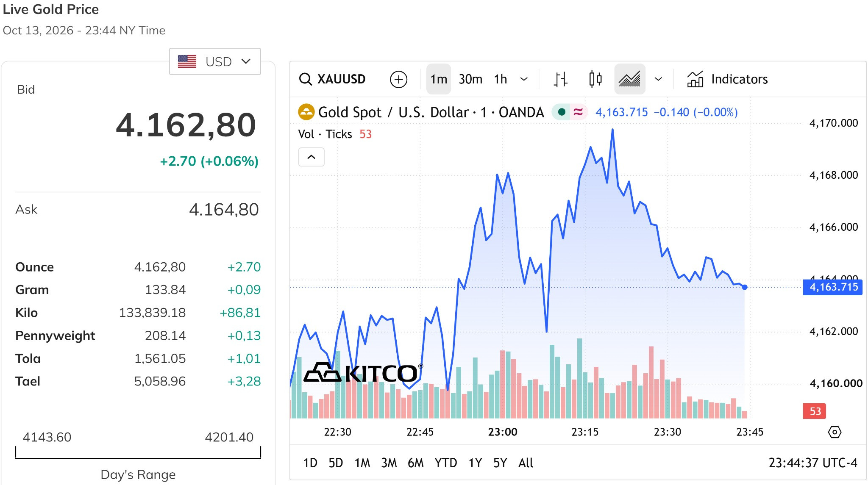Click the Gold Spot symbol logo
This screenshot has height=485, width=868.
point(306,112)
